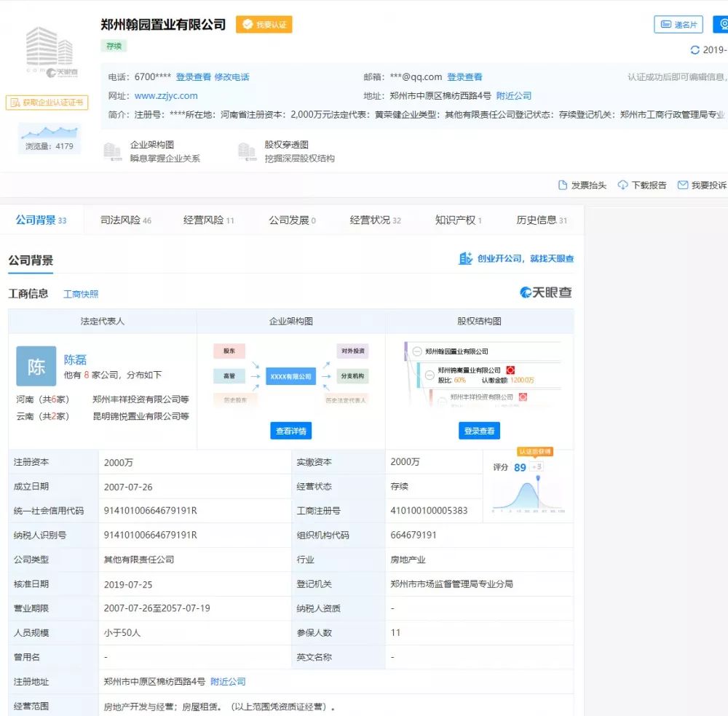Click the 股东 box in structure diagram
The width and height of the screenshot is (728, 716).
click(229, 351)
